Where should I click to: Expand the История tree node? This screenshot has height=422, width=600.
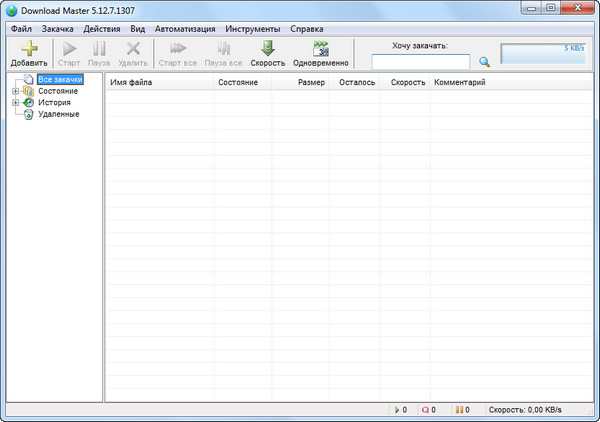(x=15, y=102)
